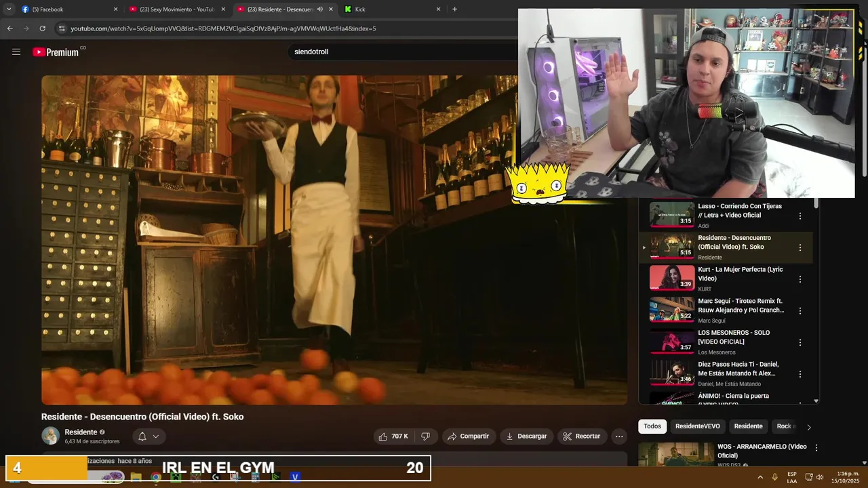Play Diez Pasos Hacia Ti thumbnail
868x488 pixels.
671,373
